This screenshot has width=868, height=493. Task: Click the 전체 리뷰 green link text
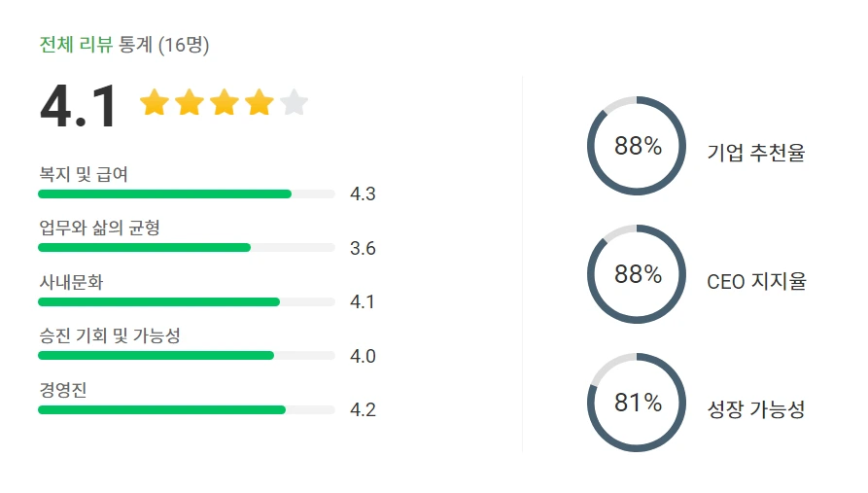coord(76,45)
